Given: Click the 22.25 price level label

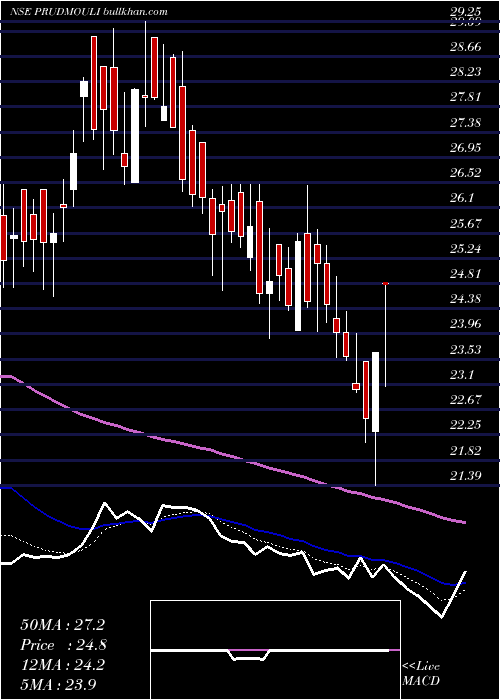Looking at the screenshot, I should coord(465,424).
